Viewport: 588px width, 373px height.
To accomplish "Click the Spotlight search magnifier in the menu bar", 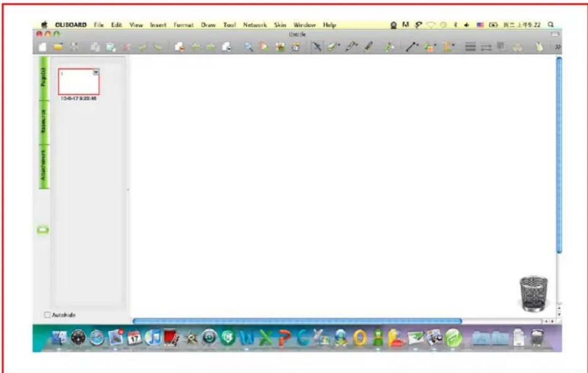I will [x=550, y=25].
